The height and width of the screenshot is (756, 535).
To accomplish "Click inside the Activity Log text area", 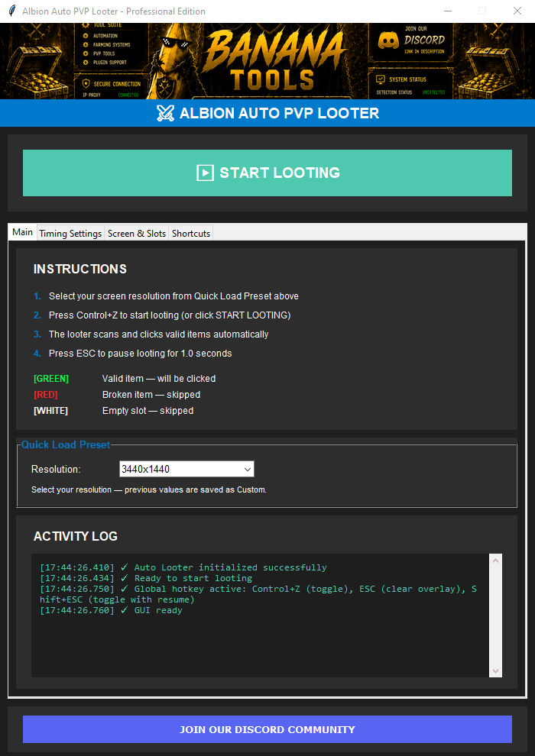I will pyautogui.click(x=260, y=615).
